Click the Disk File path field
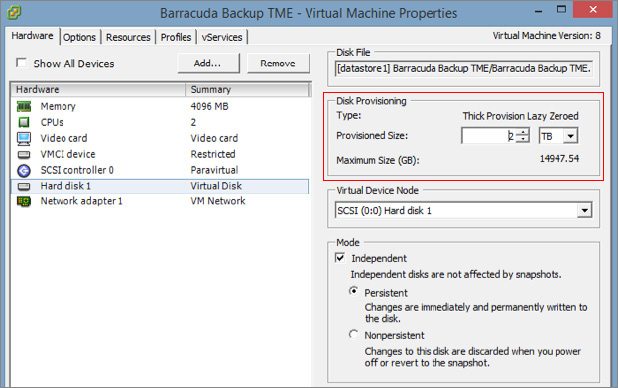The image size is (618, 388). click(x=464, y=69)
